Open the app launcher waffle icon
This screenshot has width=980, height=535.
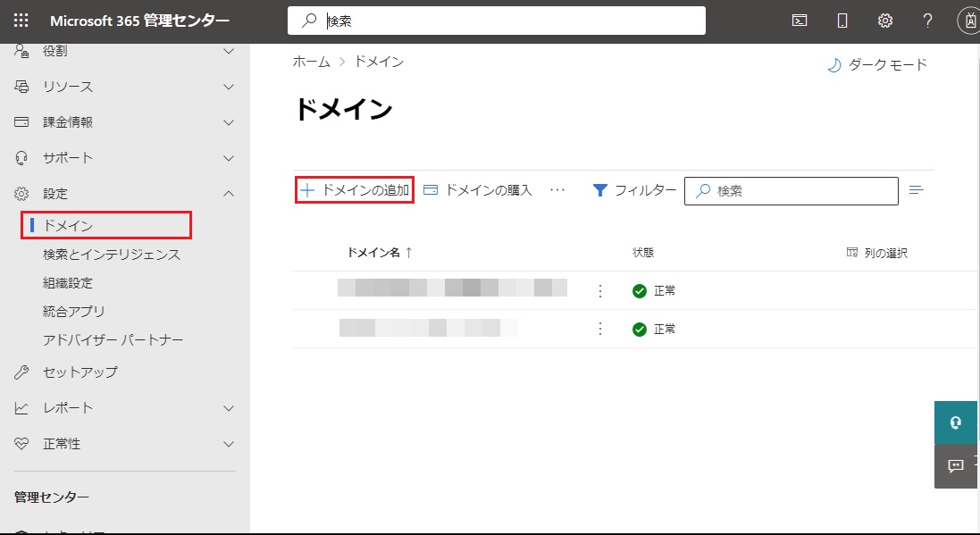click(21, 21)
